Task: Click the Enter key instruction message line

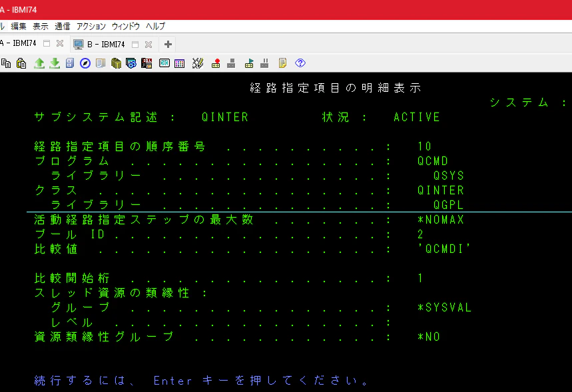Action: point(202,380)
